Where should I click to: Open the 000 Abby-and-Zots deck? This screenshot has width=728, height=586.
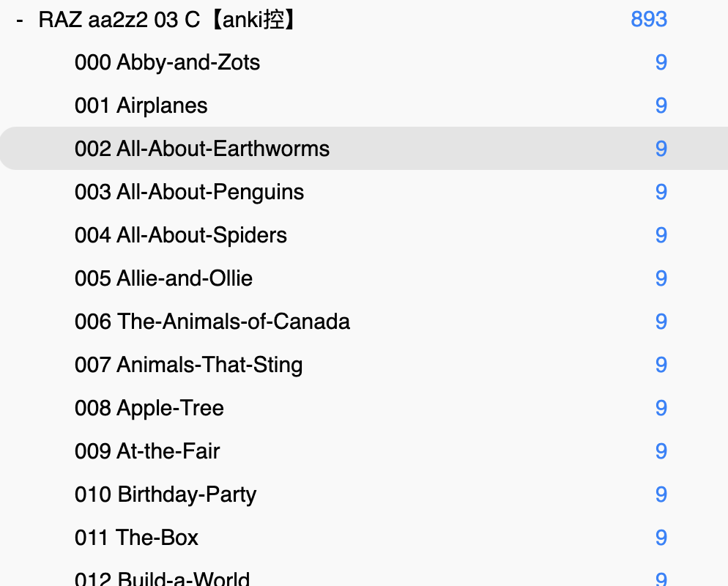[x=167, y=62]
